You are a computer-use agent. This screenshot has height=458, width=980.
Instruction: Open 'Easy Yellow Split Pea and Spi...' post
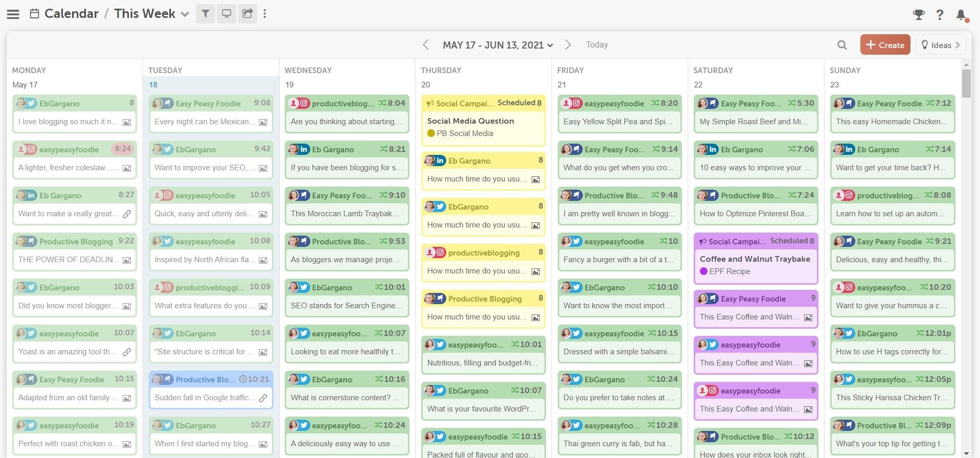tap(620, 114)
